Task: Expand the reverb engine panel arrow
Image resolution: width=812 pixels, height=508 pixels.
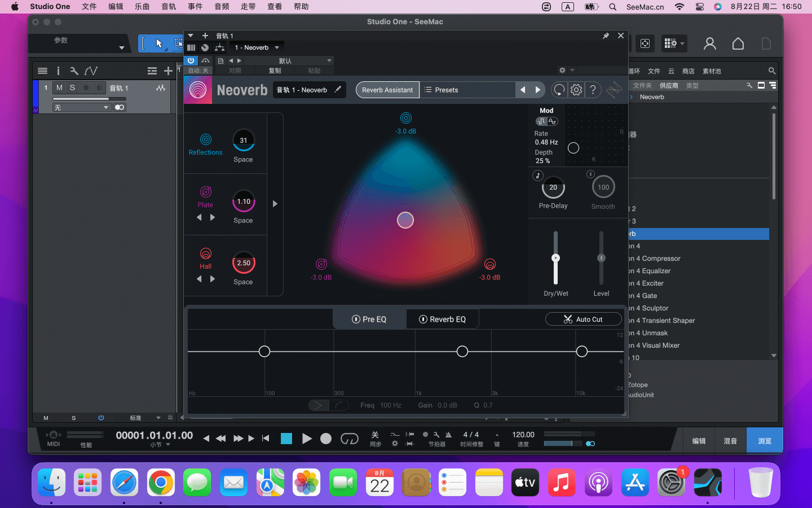Action: 275,204
